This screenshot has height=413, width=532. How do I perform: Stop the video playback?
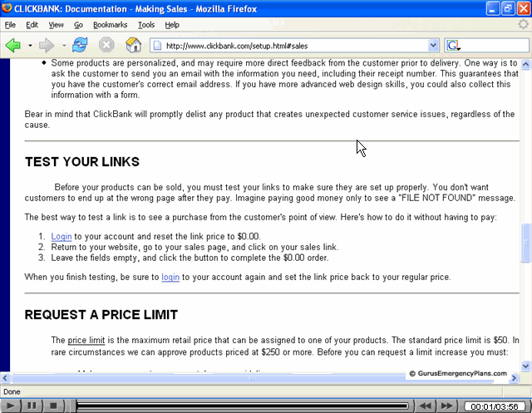53,406
